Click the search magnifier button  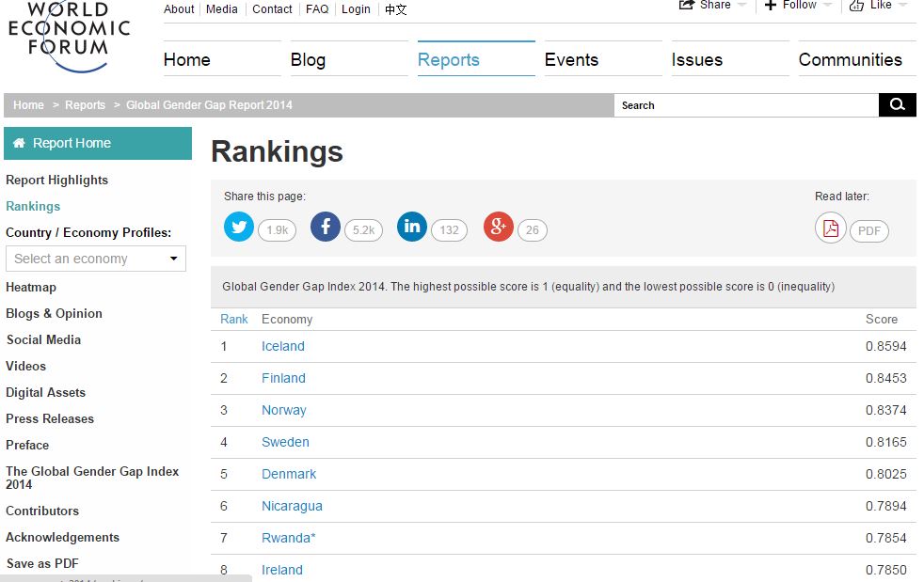click(898, 105)
